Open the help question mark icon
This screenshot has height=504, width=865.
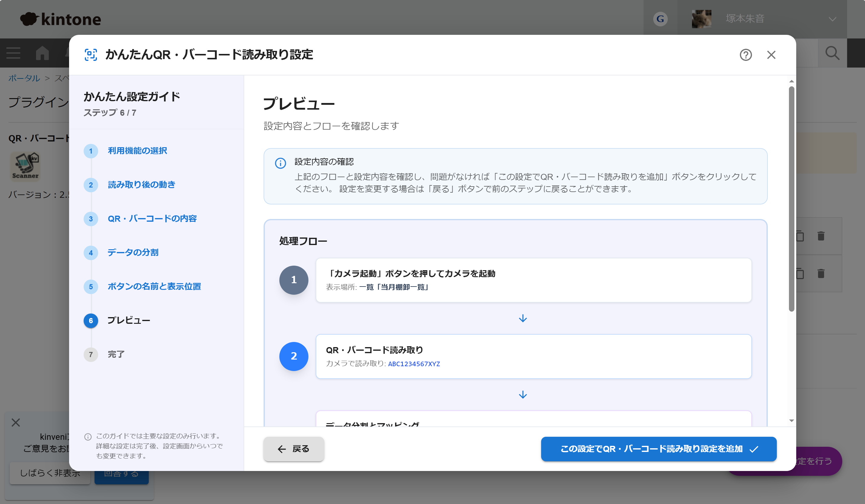(746, 55)
